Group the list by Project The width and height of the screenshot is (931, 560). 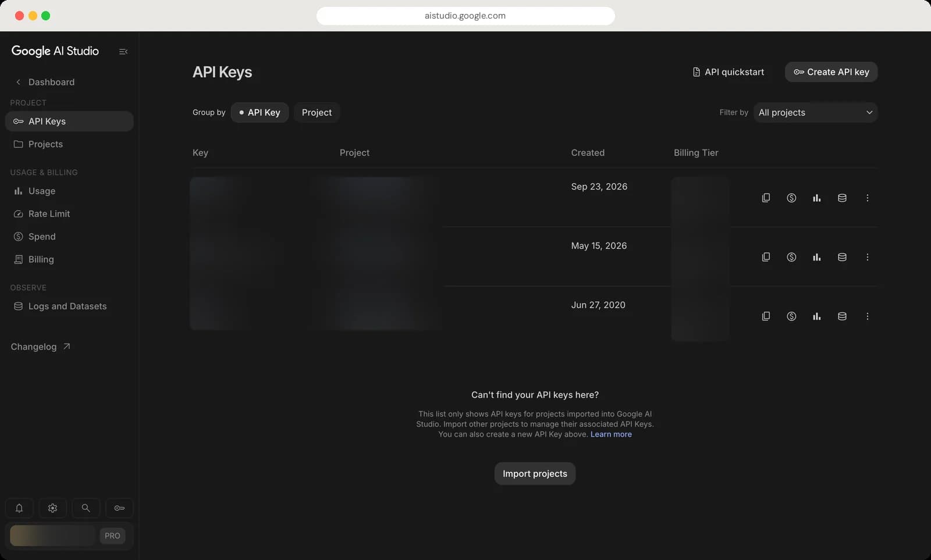[x=317, y=112]
